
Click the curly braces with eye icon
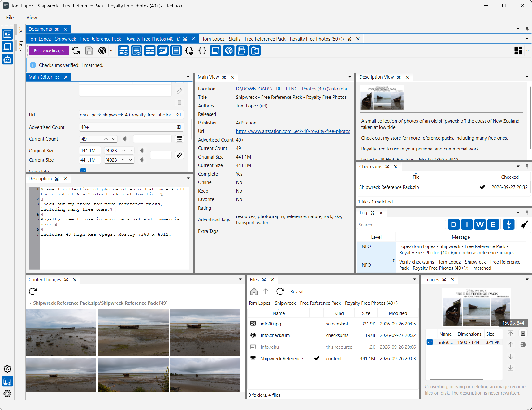pos(189,50)
